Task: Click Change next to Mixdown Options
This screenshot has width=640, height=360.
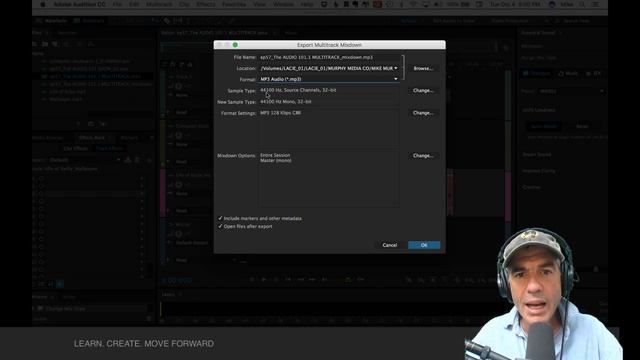Action: 423,156
